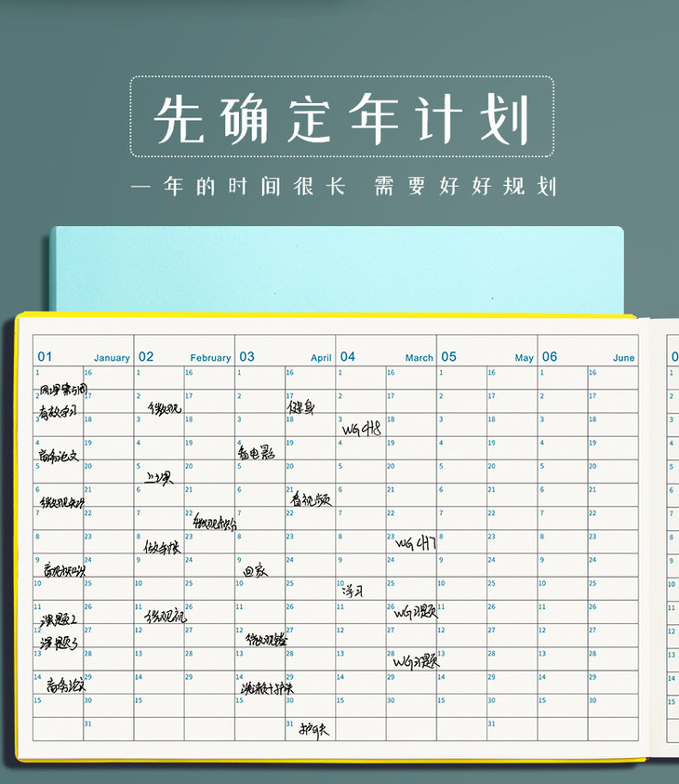Image resolution: width=679 pixels, height=784 pixels.
Task: Click day 1 in the May column
Action: pyautogui.click(x=441, y=373)
